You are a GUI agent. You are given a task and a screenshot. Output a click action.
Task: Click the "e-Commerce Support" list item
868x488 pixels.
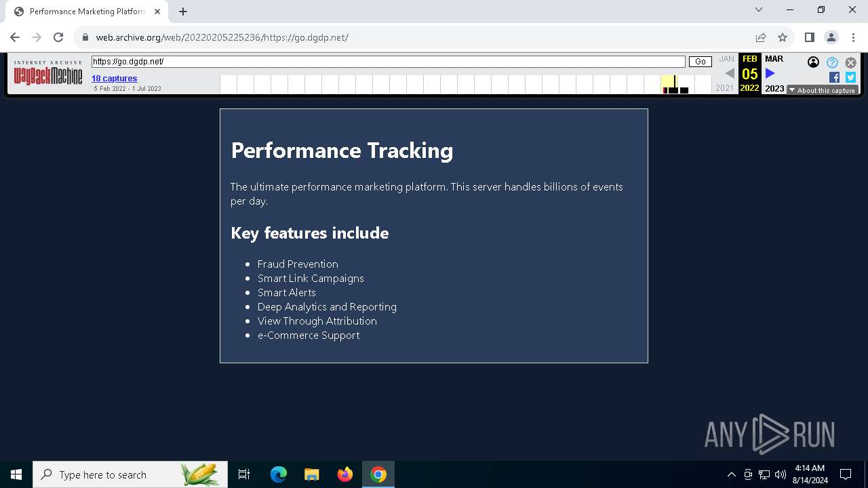[309, 335]
